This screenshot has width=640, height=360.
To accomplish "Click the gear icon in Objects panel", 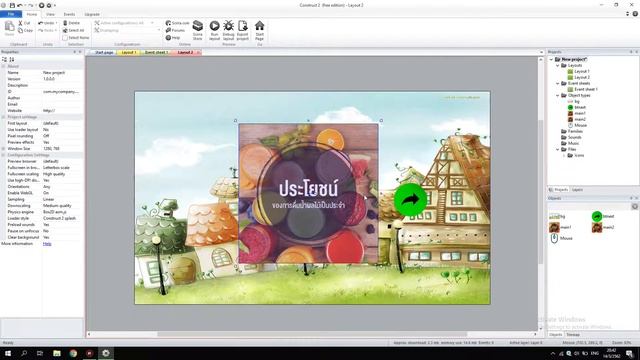I will click(635, 207).
